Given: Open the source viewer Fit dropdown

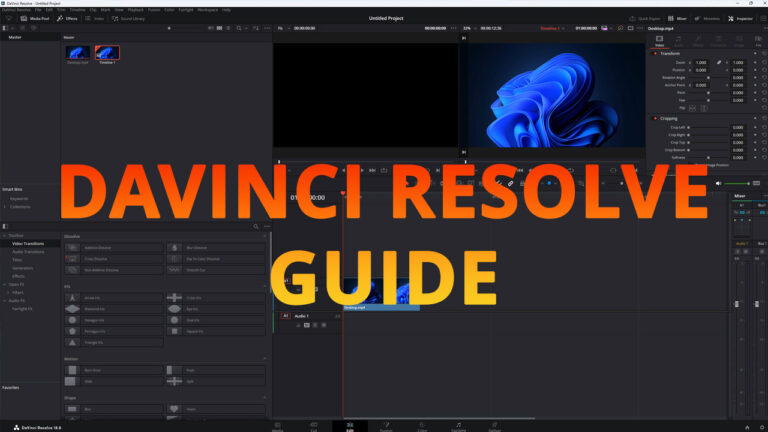Looking at the screenshot, I should 283,28.
